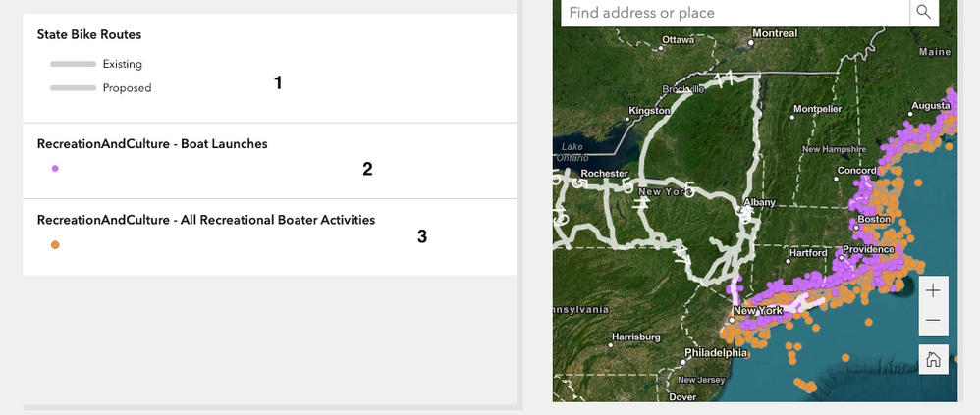Click the Existing bike route line symbol
The image size is (980, 415).
(73, 64)
